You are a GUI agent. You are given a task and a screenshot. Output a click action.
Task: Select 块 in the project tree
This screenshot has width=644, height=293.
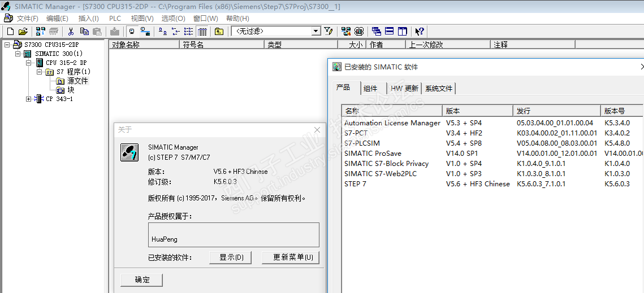71,90
